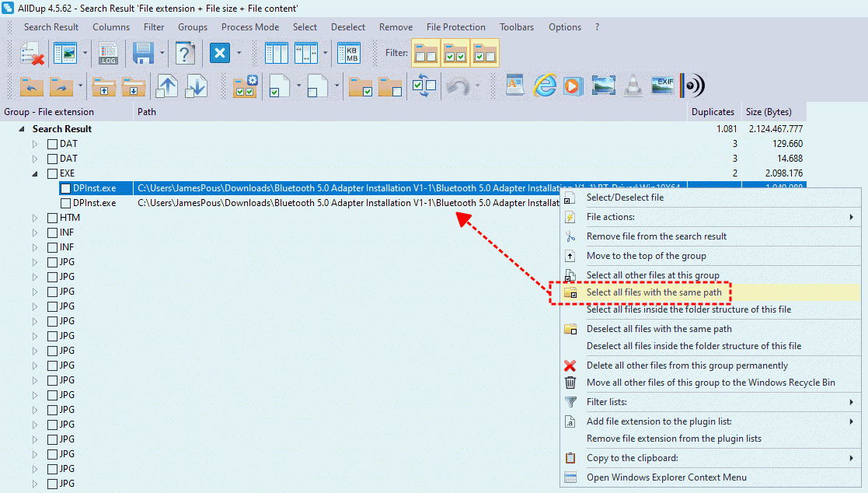This screenshot has height=493, width=868.
Task: Collapse the EXE group tree node
Action: point(35,173)
